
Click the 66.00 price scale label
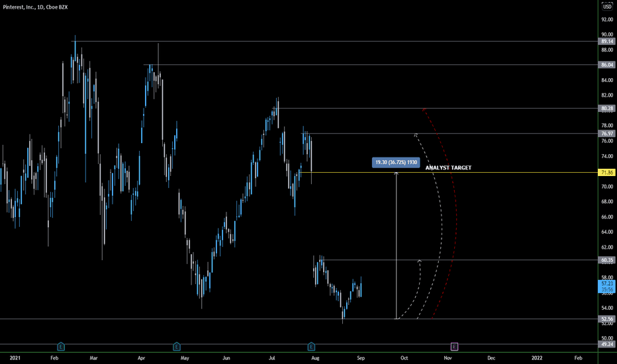[x=607, y=217]
